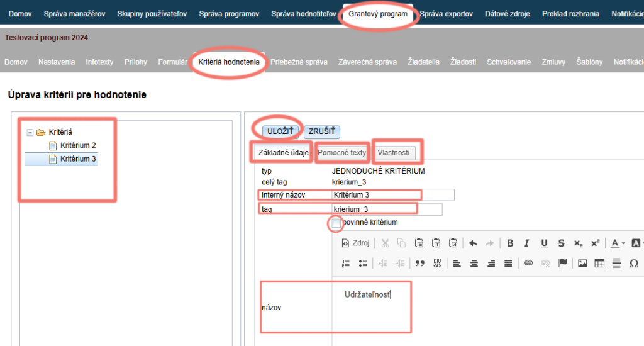Open text color dropdown arrow
The width and height of the screenshot is (644, 346).
[623, 243]
